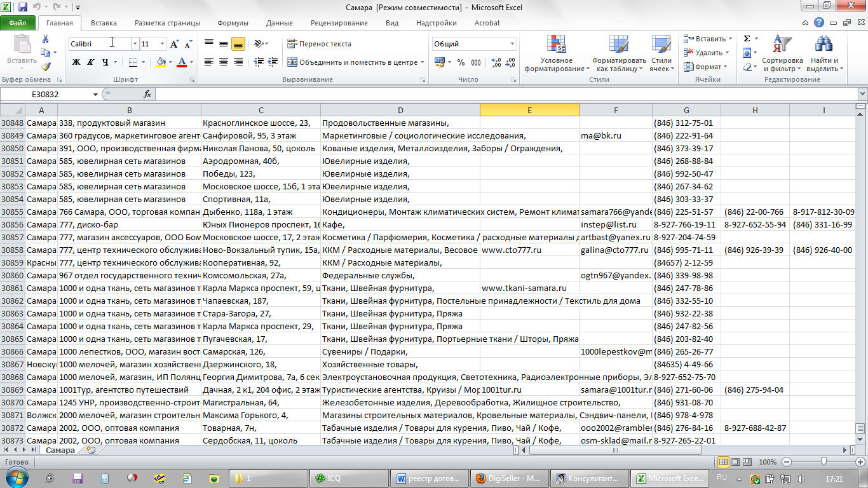Open the cell borders tool
The height and width of the screenshot is (488, 868).
(133, 62)
